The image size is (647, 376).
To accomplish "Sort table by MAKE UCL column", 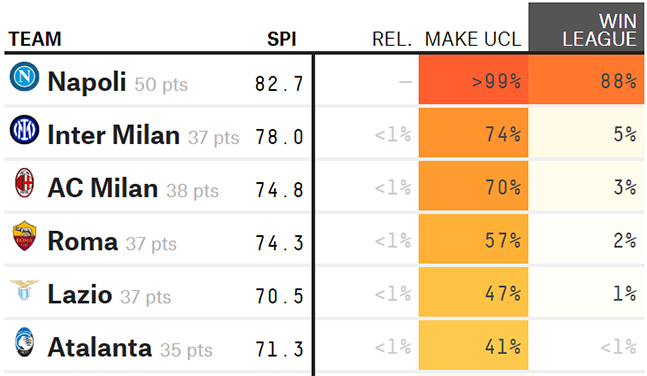I will [473, 39].
